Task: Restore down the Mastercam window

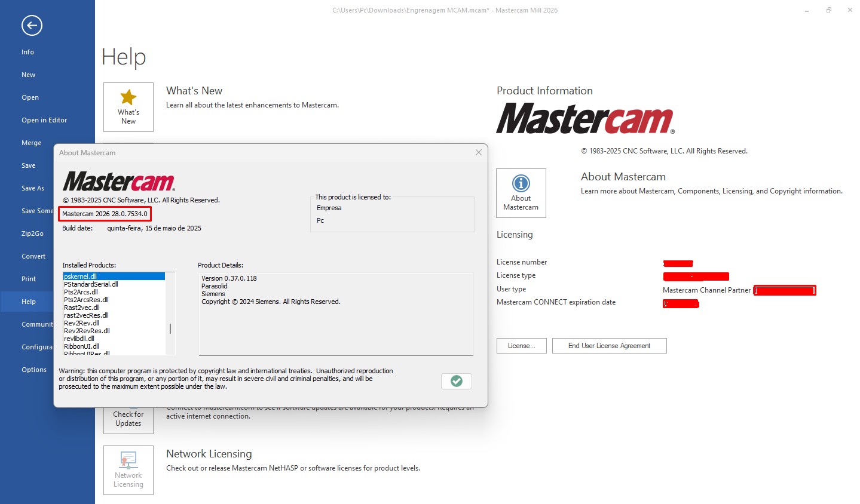Action: (828, 10)
